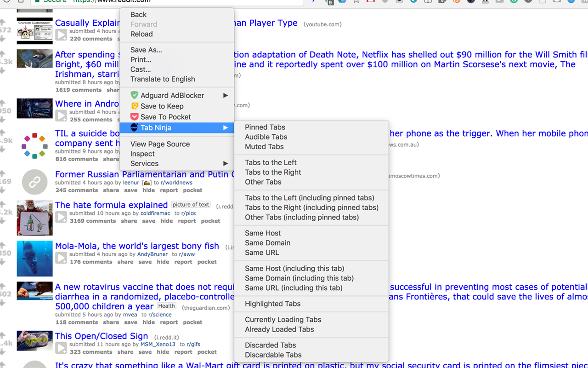Click the Save to Keep lightbulb icon
The width and height of the screenshot is (588, 368).
(134, 106)
